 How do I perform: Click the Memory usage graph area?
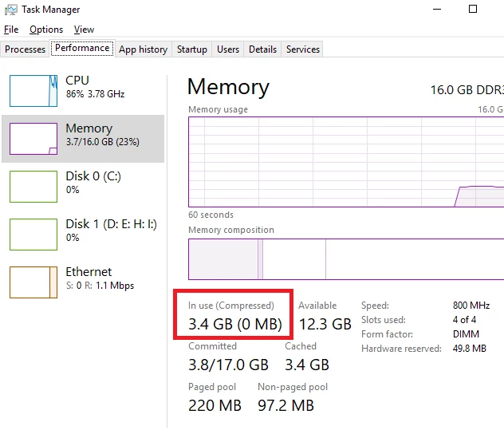[346, 162]
